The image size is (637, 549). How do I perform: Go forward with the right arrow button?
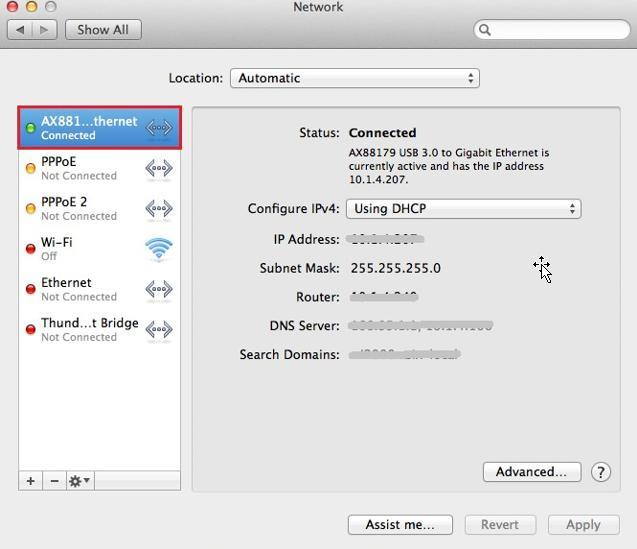pyautogui.click(x=44, y=30)
